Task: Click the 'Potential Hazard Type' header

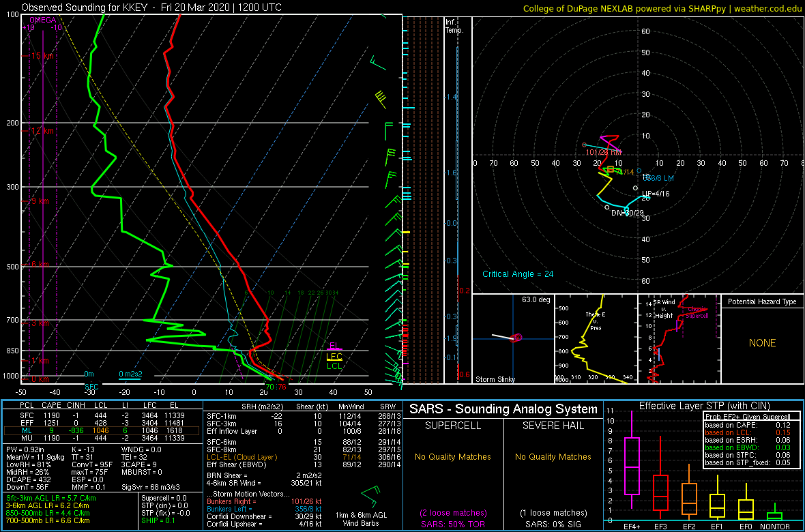Action: (x=762, y=301)
